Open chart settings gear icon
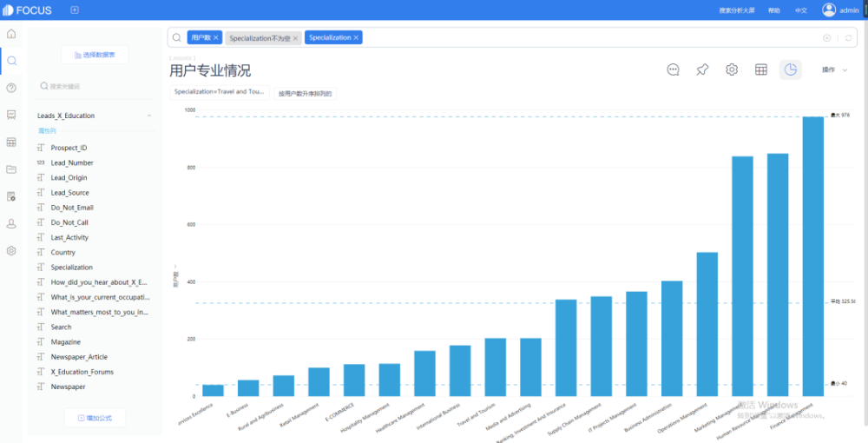The width and height of the screenshot is (868, 443). 732,70
